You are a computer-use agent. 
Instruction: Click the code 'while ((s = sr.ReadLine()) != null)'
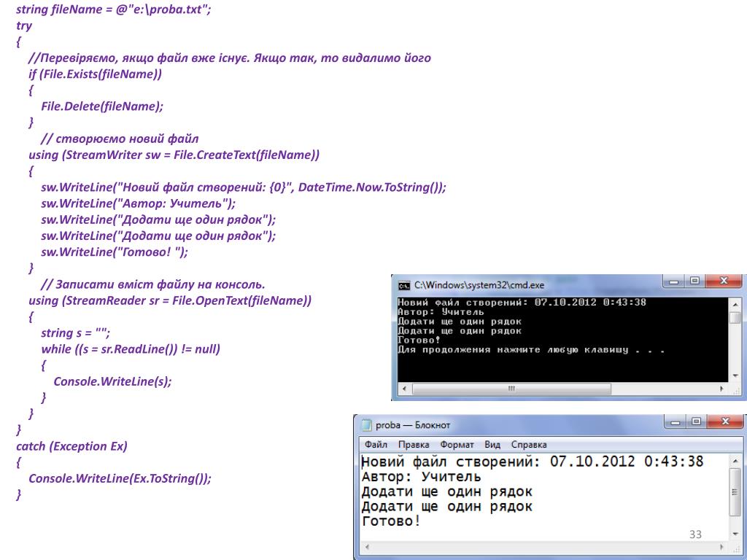(x=131, y=349)
